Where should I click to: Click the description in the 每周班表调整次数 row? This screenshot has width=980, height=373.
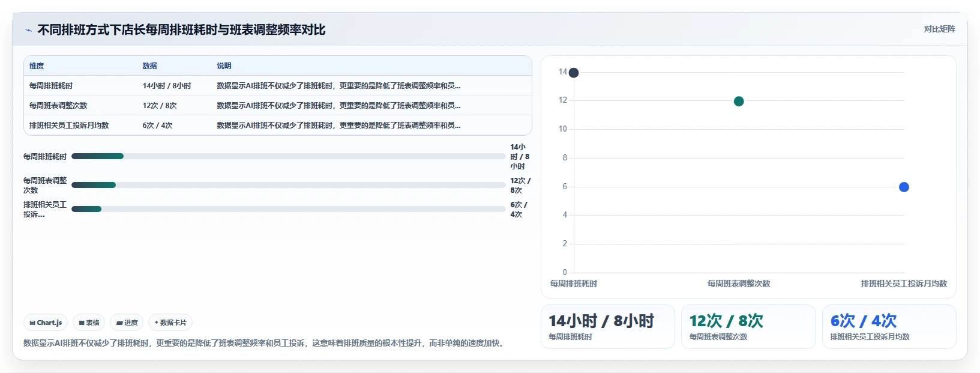click(x=338, y=106)
